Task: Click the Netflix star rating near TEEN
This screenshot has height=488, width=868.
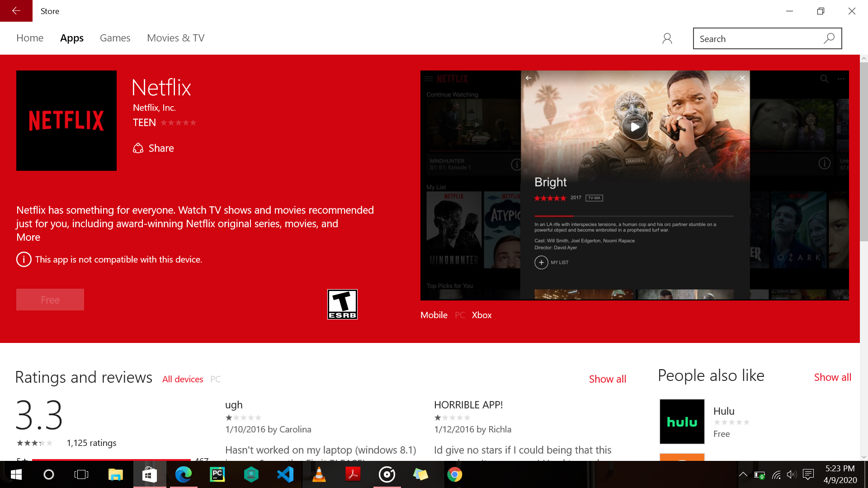Action: pyautogui.click(x=178, y=122)
